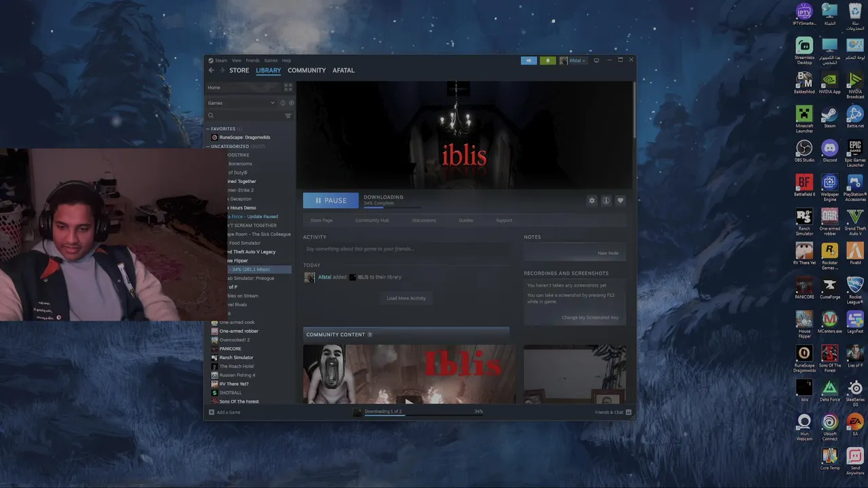This screenshot has height=488, width=868.
Task: Expand the Games filter dropdown
Action: click(x=241, y=103)
